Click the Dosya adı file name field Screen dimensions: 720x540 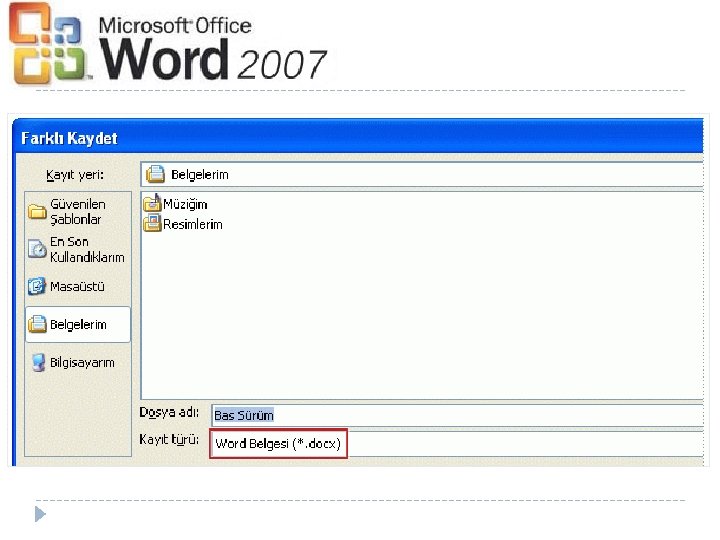click(x=457, y=415)
